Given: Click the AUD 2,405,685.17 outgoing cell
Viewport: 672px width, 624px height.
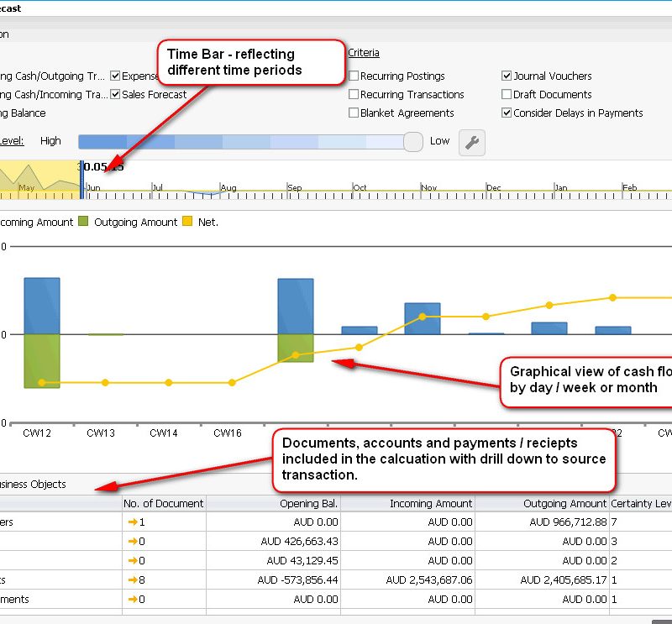Looking at the screenshot, I should coord(542,579).
